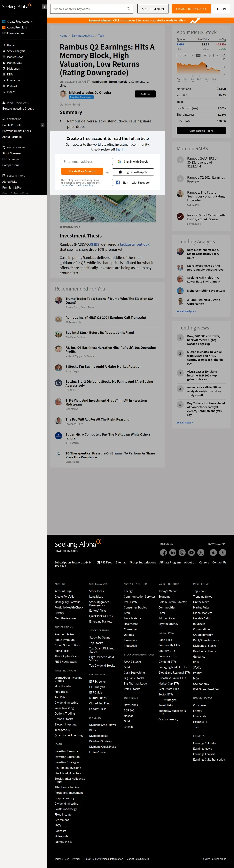This screenshot has width=234, height=868.
Task: Open Home in the sidebar
Action: [x=11, y=45]
